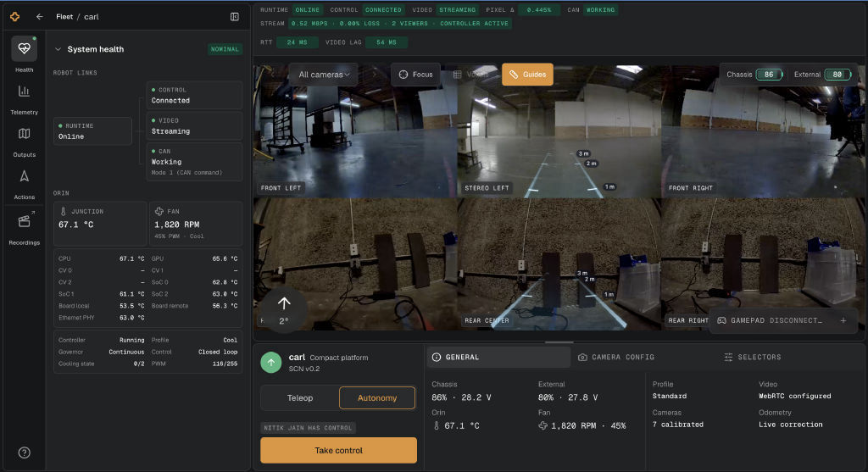Viewport: 868px width, 472px height.
Task: Click the fan icon next to 1,820 RPM · 45%
Action: [543, 425]
